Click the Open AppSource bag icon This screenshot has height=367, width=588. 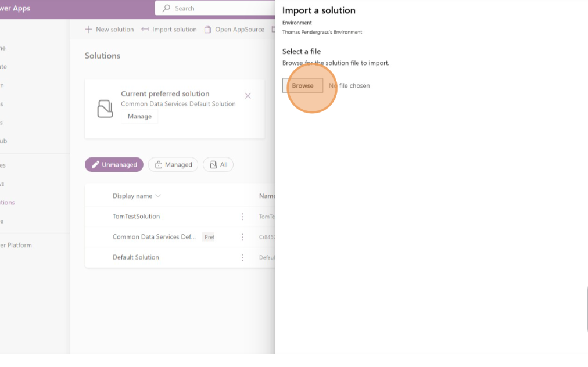click(x=207, y=29)
